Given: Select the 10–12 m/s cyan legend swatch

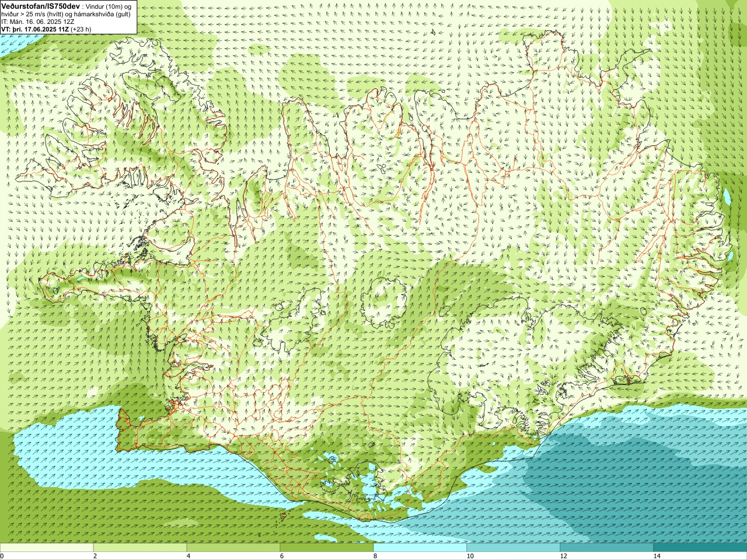Looking at the screenshot, I should (514, 548).
